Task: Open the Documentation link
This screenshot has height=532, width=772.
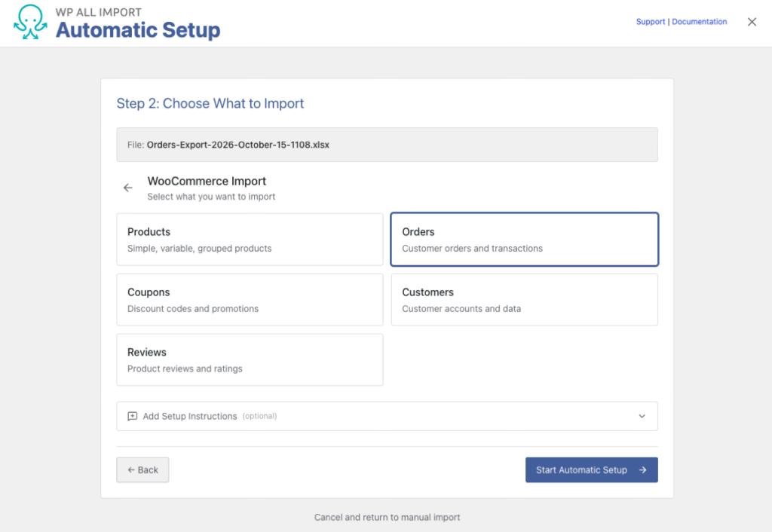Action: click(699, 22)
